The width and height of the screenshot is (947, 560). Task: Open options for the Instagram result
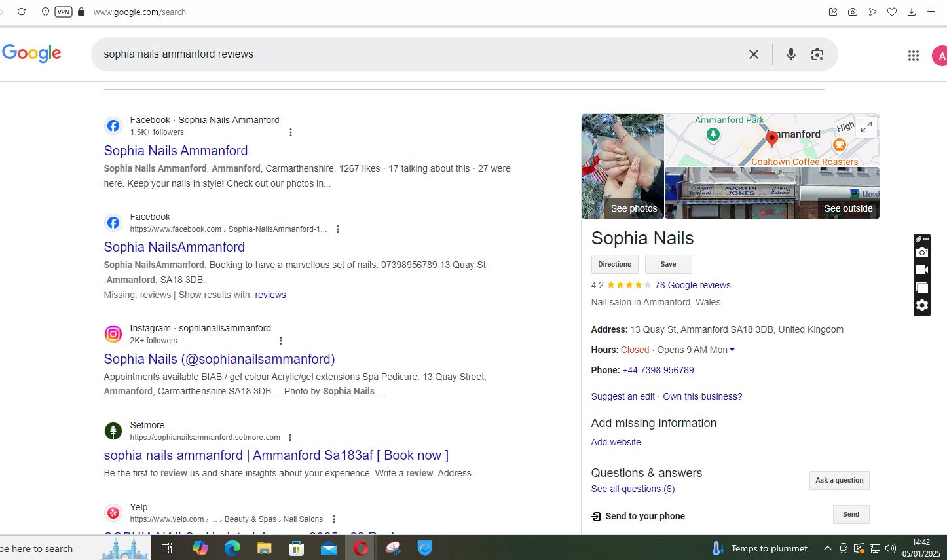[x=281, y=341]
